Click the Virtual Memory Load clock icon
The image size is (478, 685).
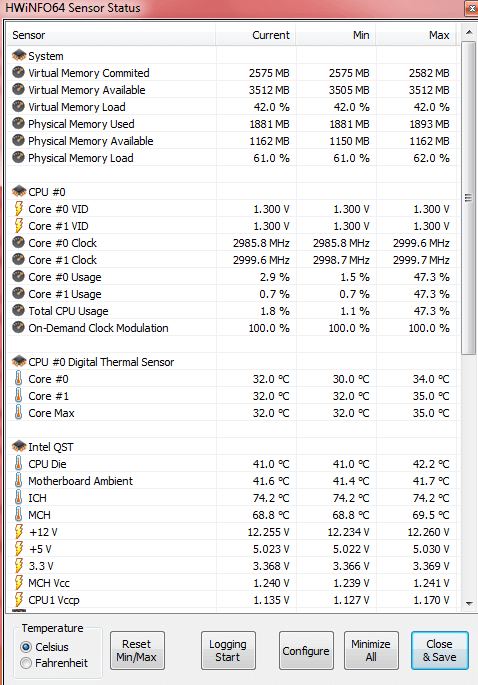(x=18, y=107)
